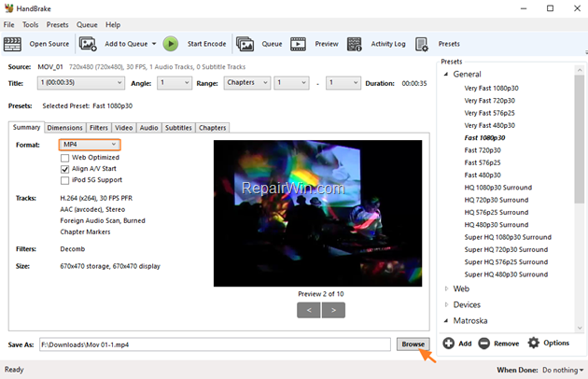
Task: Open the Tools menu
Action: coord(31,25)
